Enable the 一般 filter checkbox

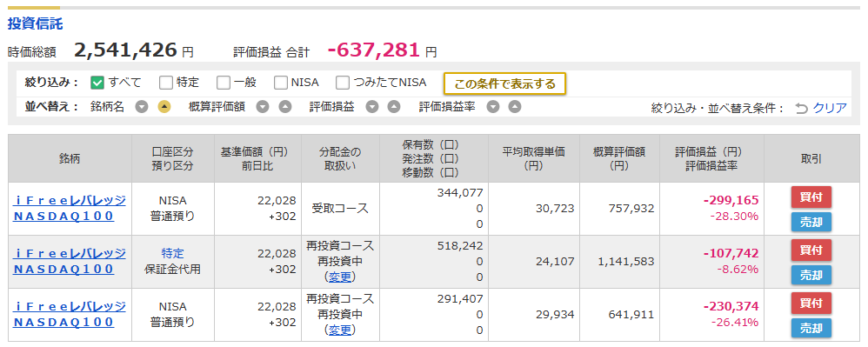point(224,83)
